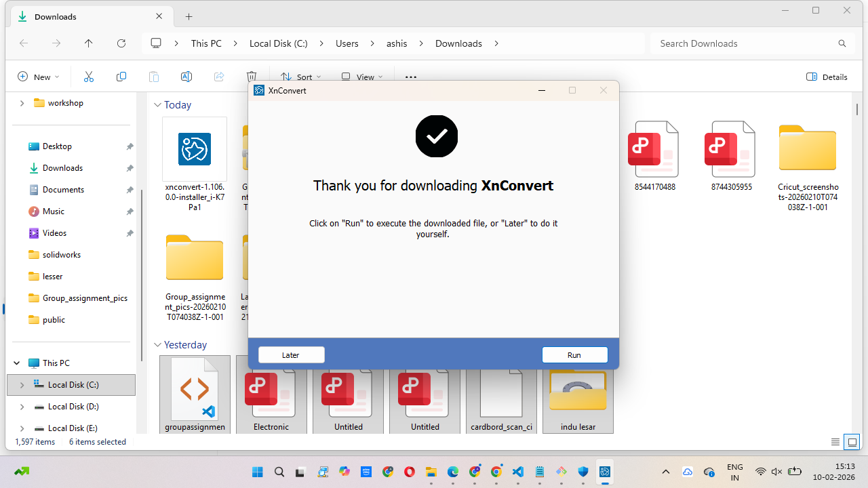Image resolution: width=868 pixels, height=488 pixels.
Task: Go up one folder level
Action: 89,43
